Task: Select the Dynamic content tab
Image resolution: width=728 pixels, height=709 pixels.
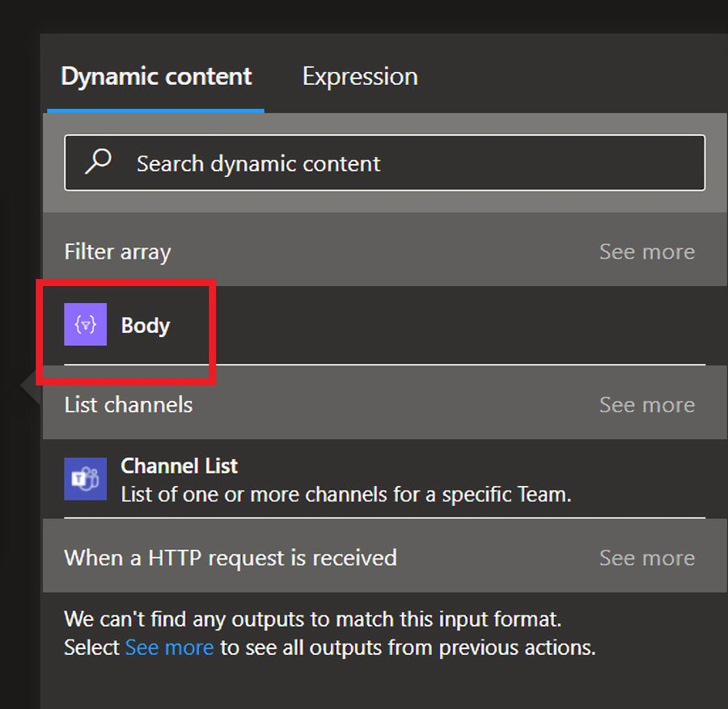Action: [x=156, y=77]
